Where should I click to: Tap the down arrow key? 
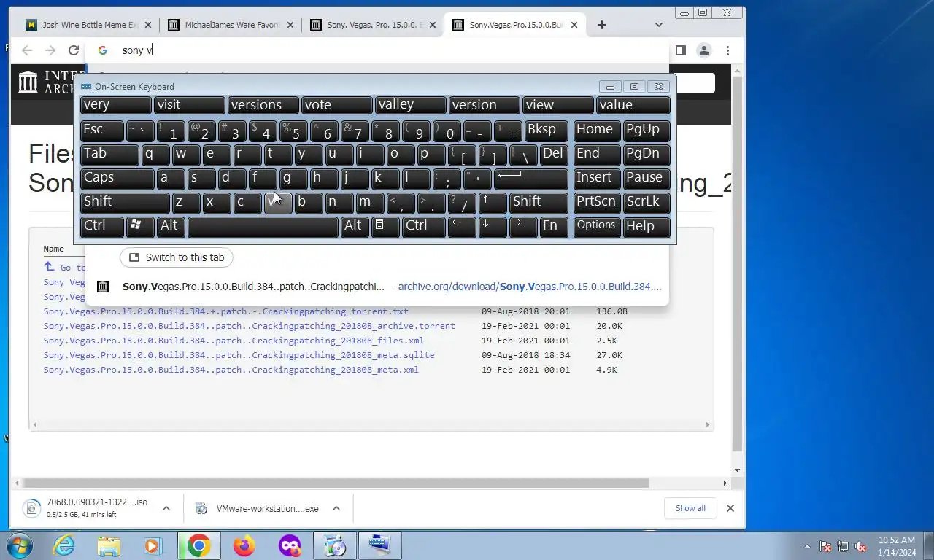point(493,227)
